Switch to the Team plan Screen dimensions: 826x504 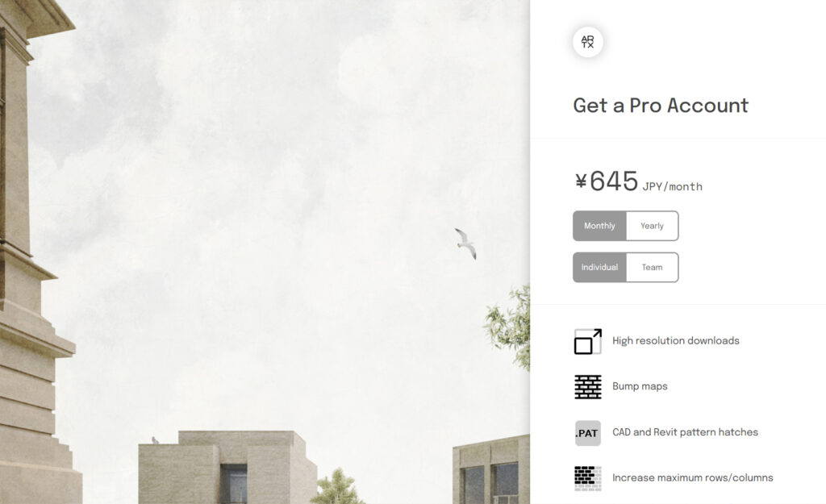652,268
